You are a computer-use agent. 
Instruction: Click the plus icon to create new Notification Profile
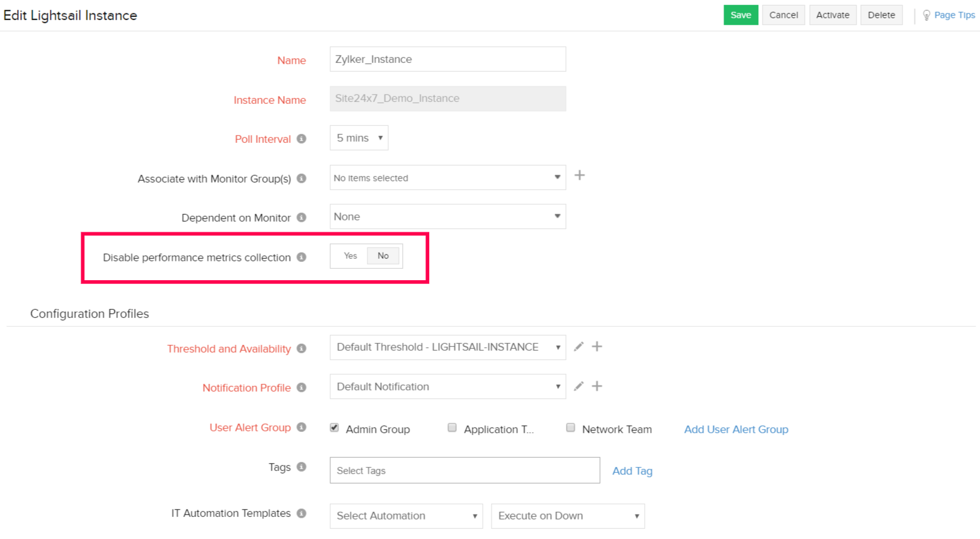tap(596, 386)
